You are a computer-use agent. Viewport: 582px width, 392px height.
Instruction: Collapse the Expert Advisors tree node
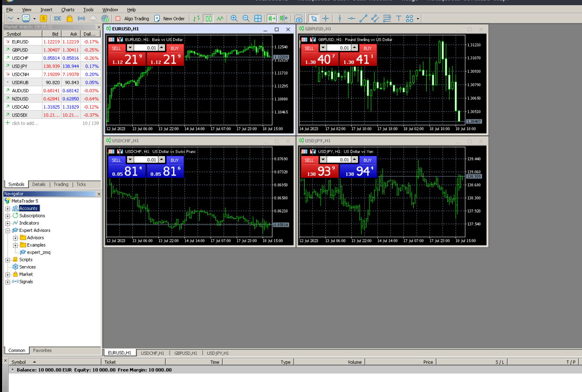pyautogui.click(x=7, y=230)
